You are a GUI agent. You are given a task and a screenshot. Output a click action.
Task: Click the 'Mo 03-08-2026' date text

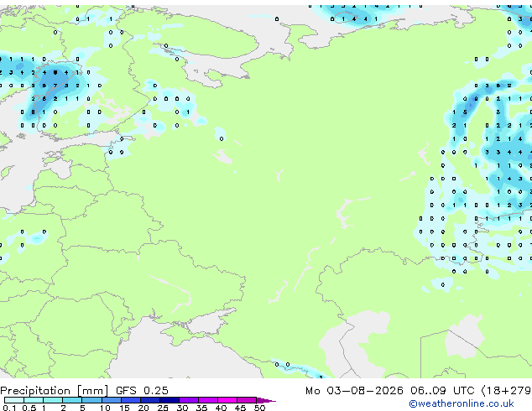[x=354, y=391]
